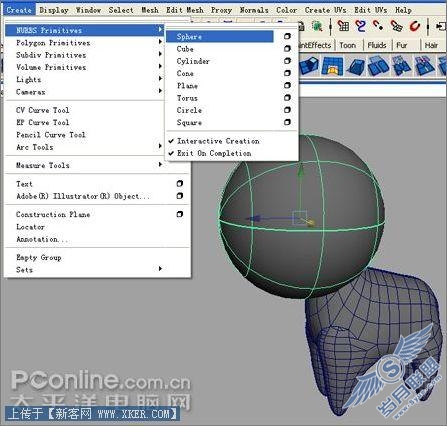Choose the Pencil Curve Tool
447x426 pixels.
click(x=51, y=135)
